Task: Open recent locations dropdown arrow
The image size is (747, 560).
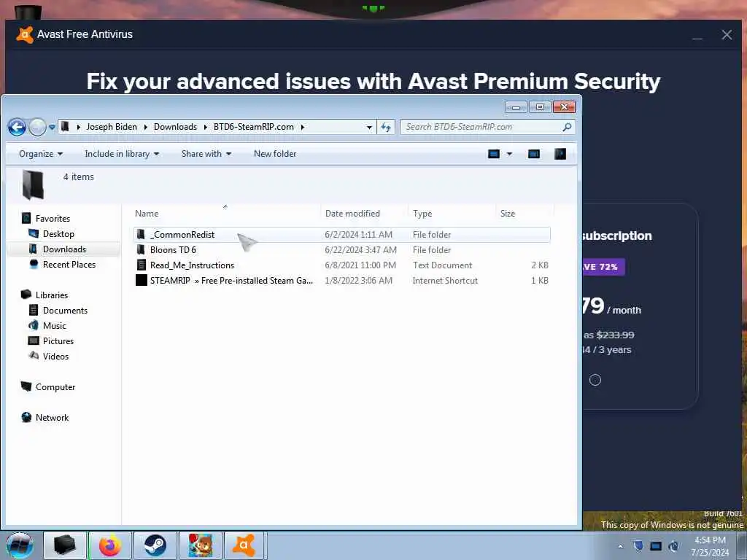Action: [52, 128]
